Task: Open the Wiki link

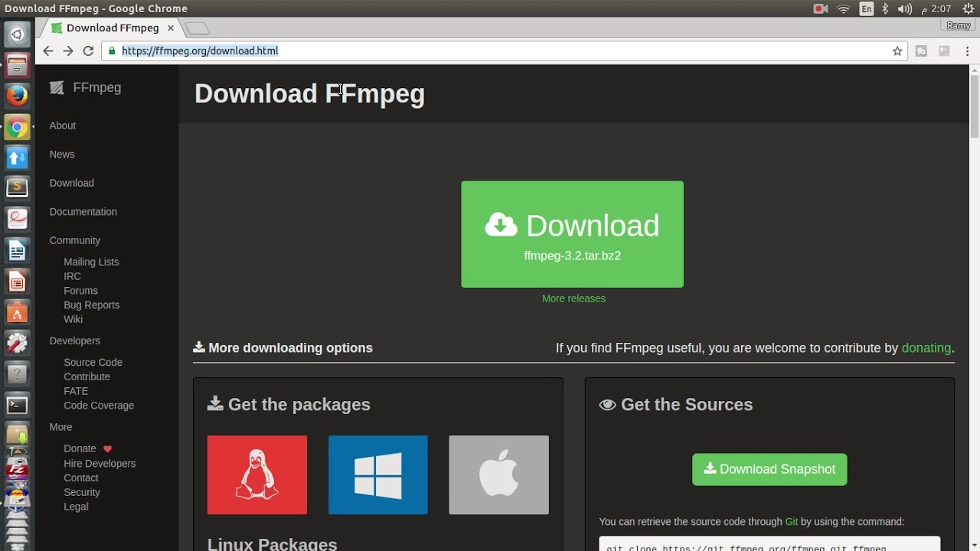Action: point(73,319)
